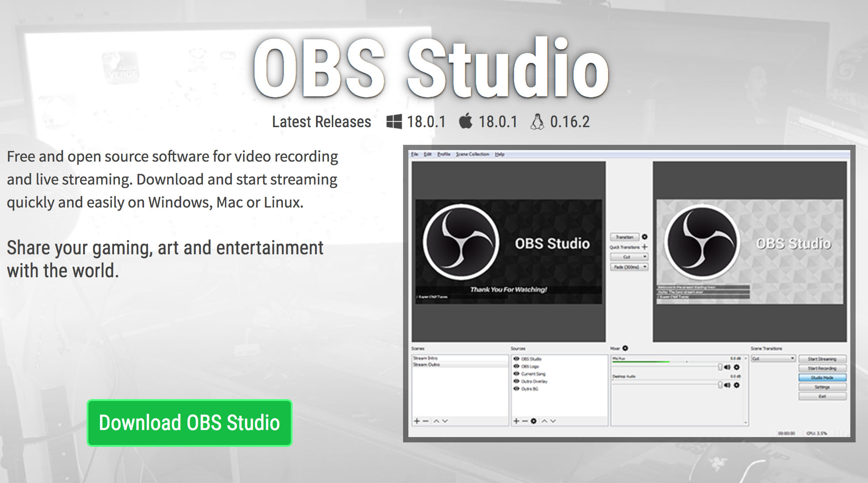Adjust the Desktop Audio volume slider handle

(x=720, y=385)
